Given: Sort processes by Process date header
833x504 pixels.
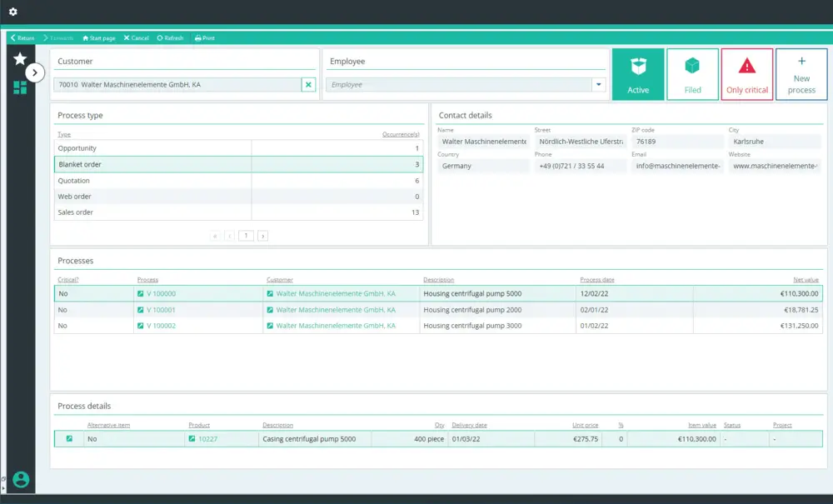Looking at the screenshot, I should tap(597, 280).
